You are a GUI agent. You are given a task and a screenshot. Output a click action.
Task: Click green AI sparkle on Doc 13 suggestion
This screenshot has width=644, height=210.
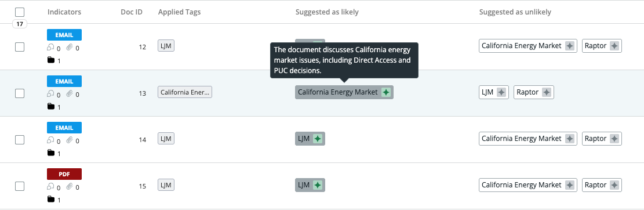(x=385, y=92)
